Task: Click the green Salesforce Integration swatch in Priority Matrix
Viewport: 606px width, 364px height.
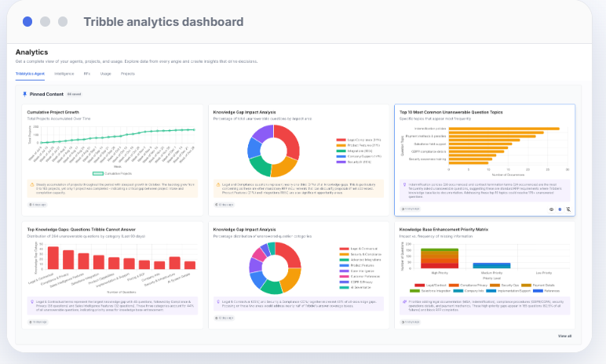Action: pyautogui.click(x=414, y=290)
